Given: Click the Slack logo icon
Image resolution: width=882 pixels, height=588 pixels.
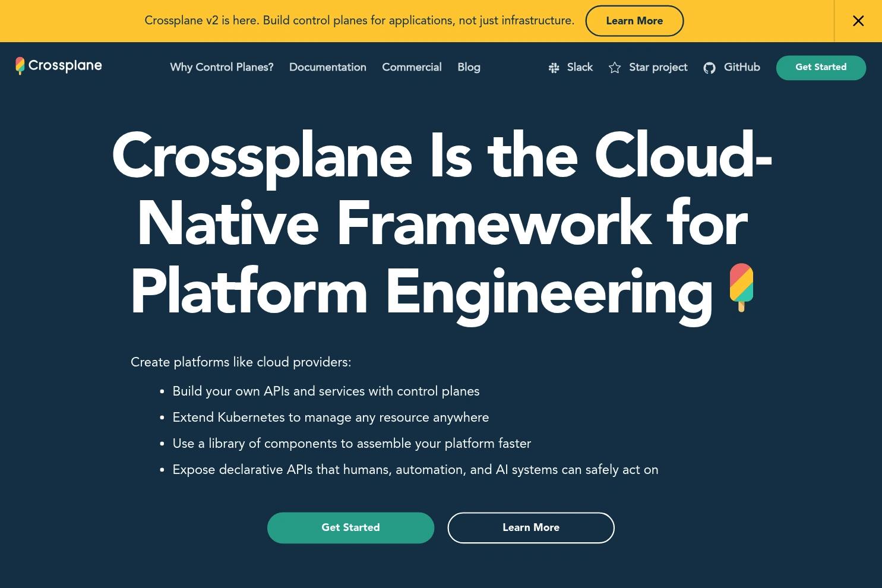Looking at the screenshot, I should tap(554, 68).
